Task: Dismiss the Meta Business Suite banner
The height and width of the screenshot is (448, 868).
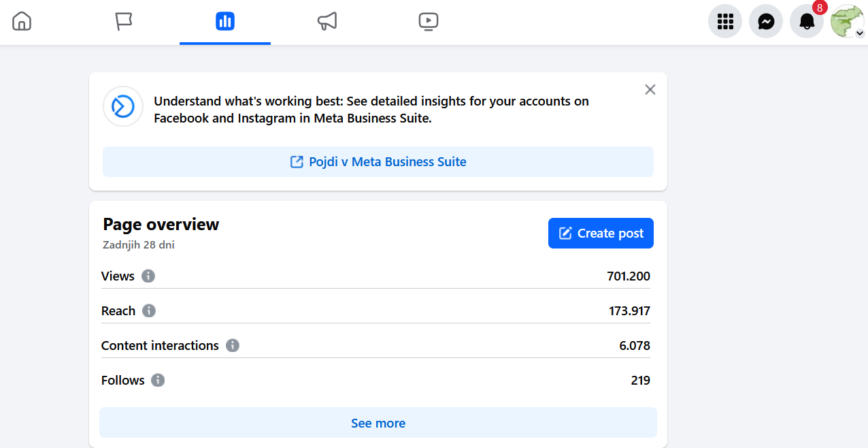Action: click(x=650, y=90)
